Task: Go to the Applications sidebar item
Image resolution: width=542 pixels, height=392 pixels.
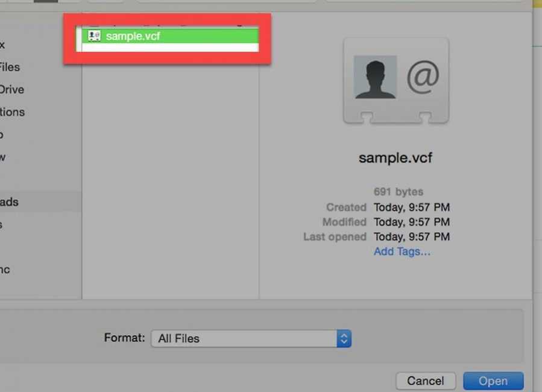Action: [12, 112]
